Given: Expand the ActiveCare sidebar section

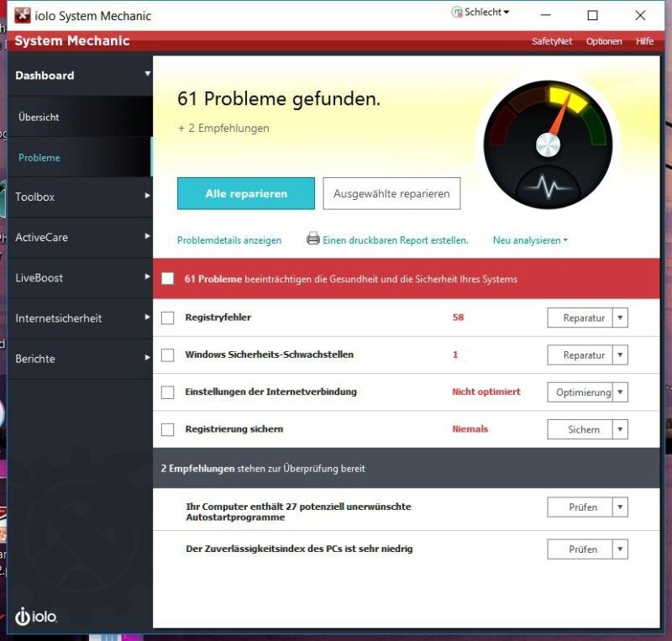Looking at the screenshot, I should pos(148,236).
